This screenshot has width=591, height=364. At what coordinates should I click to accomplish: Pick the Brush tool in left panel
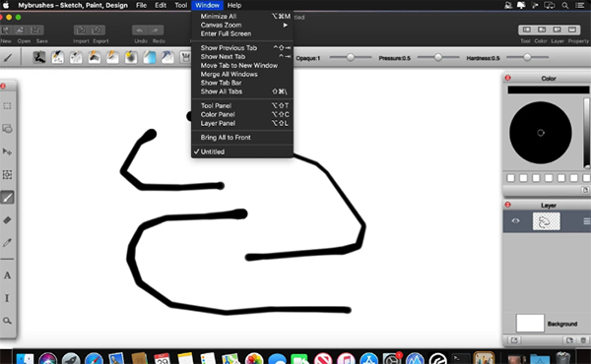pos(7,197)
